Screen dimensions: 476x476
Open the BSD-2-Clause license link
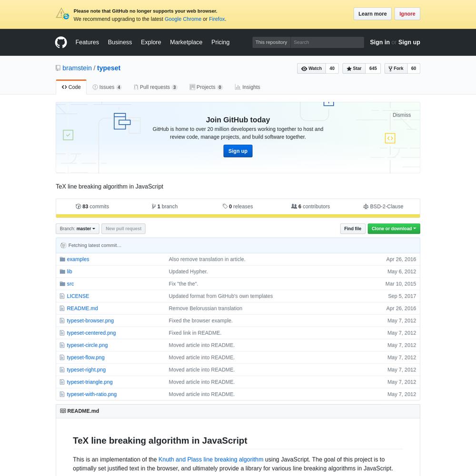click(x=383, y=207)
